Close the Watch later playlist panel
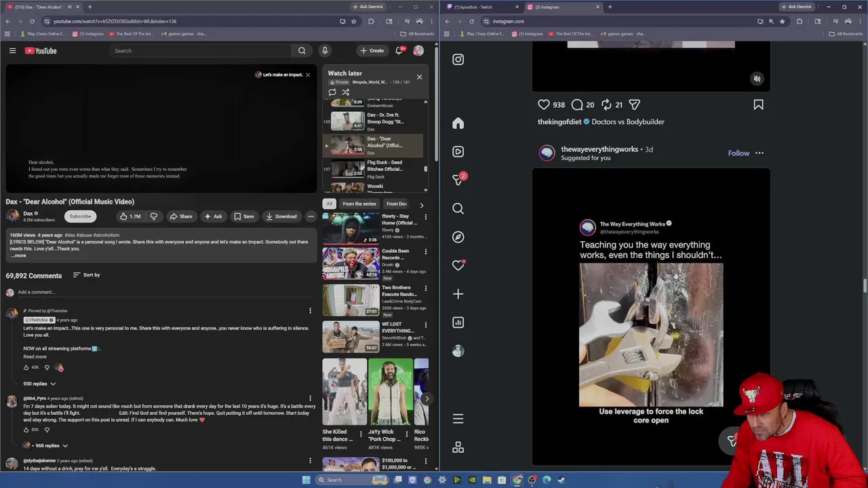Screen dimensions: 868x488 419,77
